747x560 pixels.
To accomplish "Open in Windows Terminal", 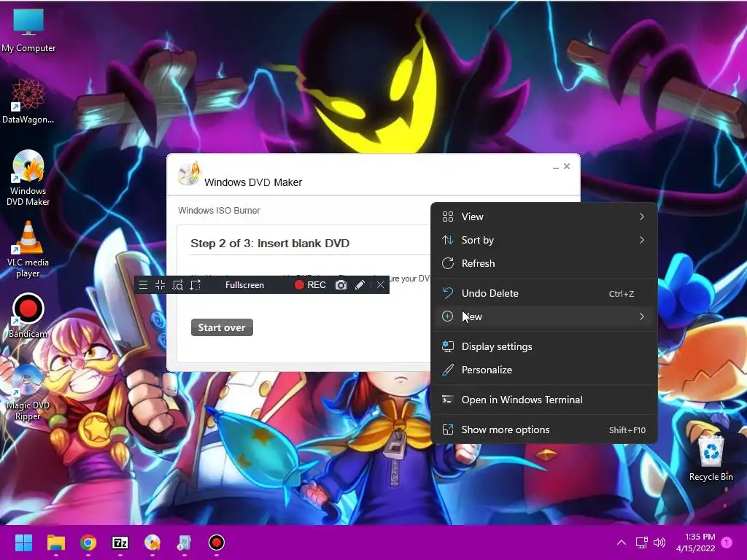I will [543, 400].
